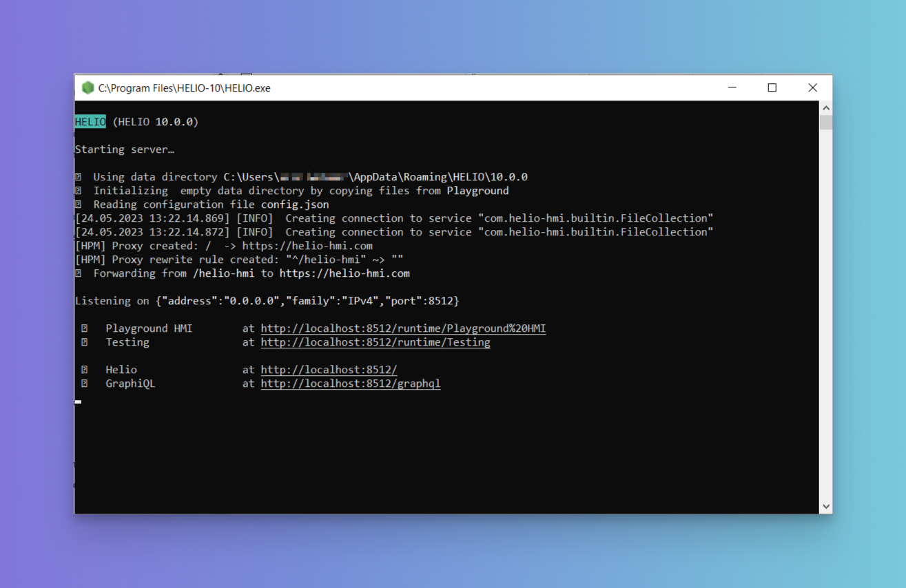Open the Playground HMI runtime link

403,328
